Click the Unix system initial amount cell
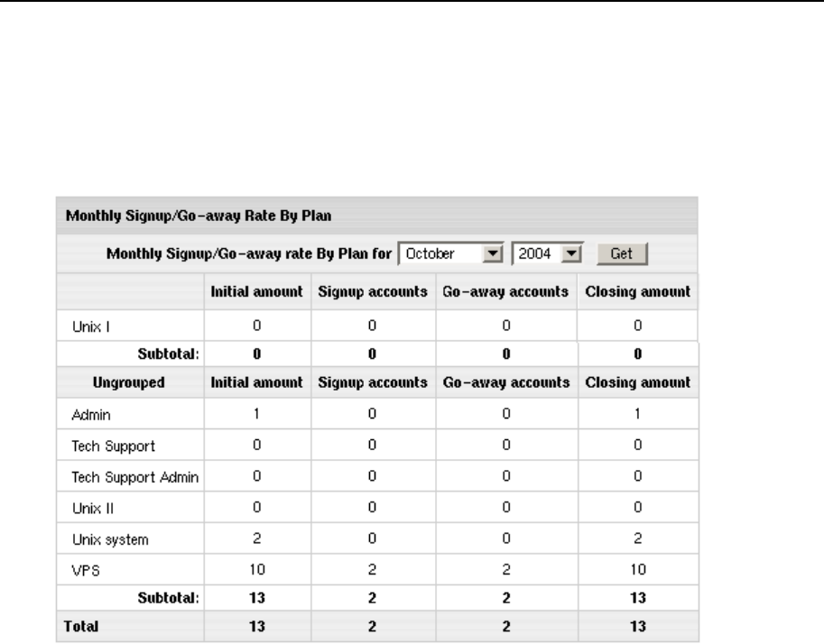 pyautogui.click(x=255, y=539)
